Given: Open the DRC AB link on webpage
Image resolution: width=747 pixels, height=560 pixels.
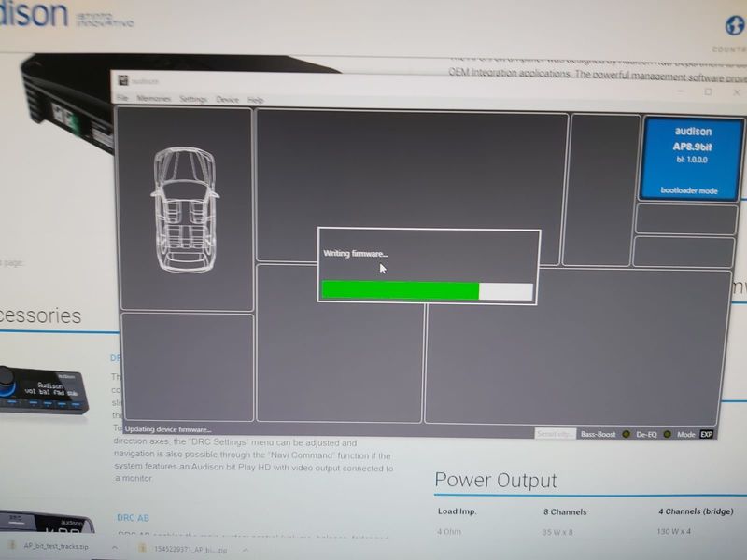Looking at the screenshot, I should click(133, 518).
